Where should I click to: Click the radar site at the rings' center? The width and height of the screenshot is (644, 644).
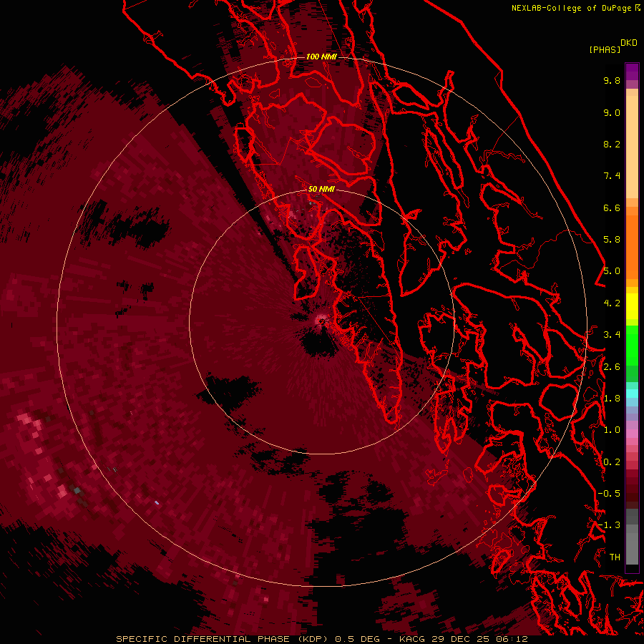tap(321, 321)
